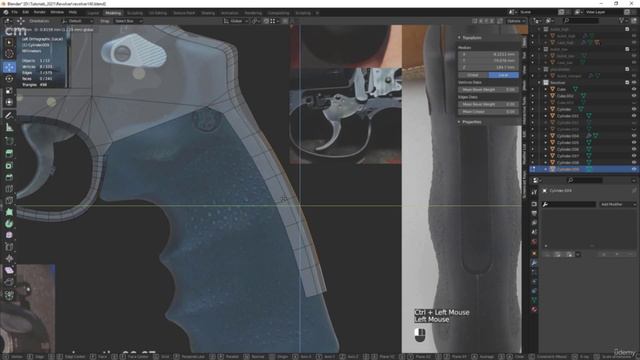Open the File menu
This screenshot has height=360, width=640.
tap(14, 12)
